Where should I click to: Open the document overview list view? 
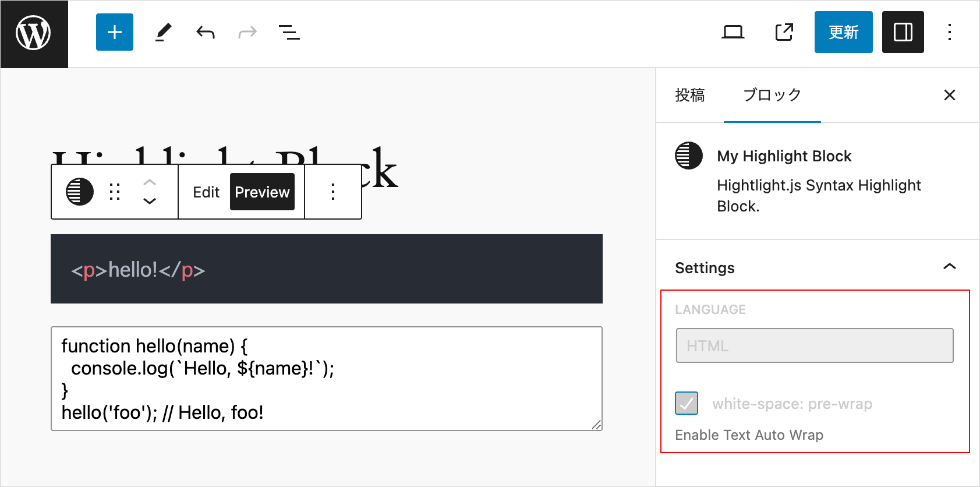(x=289, y=32)
